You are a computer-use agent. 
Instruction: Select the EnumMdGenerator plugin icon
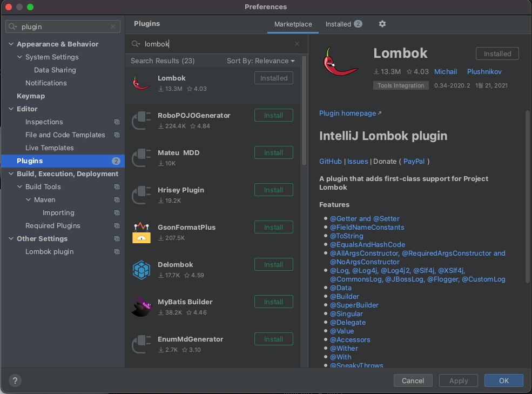click(x=141, y=344)
